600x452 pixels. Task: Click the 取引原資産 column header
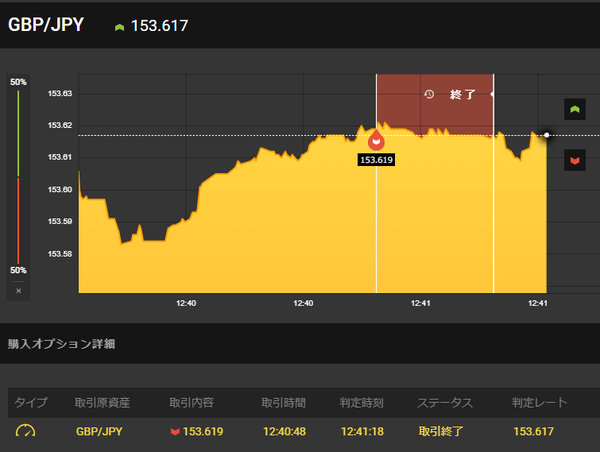[x=102, y=403]
